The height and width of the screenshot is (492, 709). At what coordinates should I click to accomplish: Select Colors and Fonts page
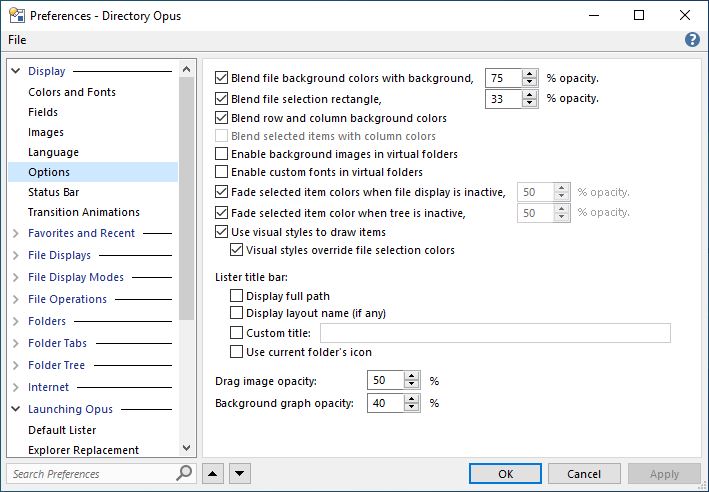coord(72,92)
